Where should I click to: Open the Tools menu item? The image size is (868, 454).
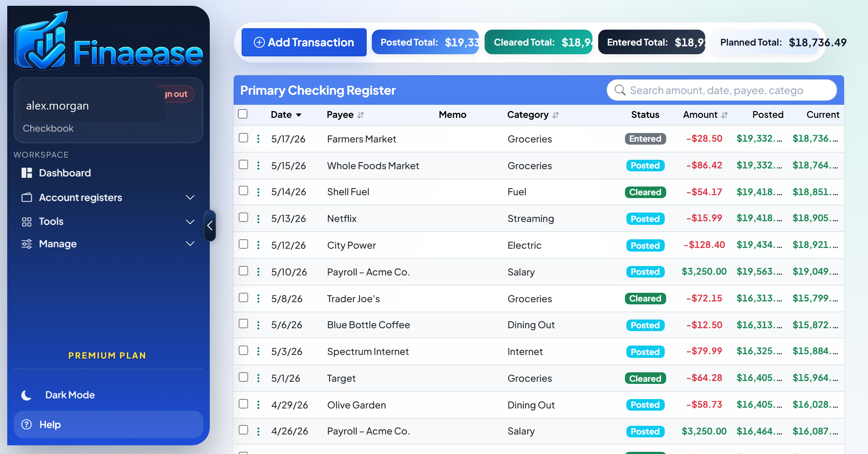pos(108,222)
